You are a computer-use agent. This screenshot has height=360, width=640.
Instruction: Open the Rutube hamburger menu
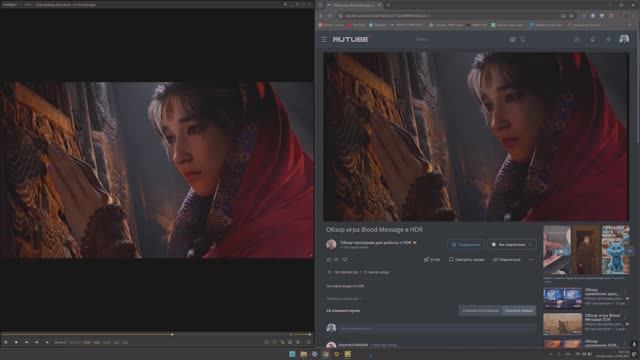pyautogui.click(x=324, y=40)
